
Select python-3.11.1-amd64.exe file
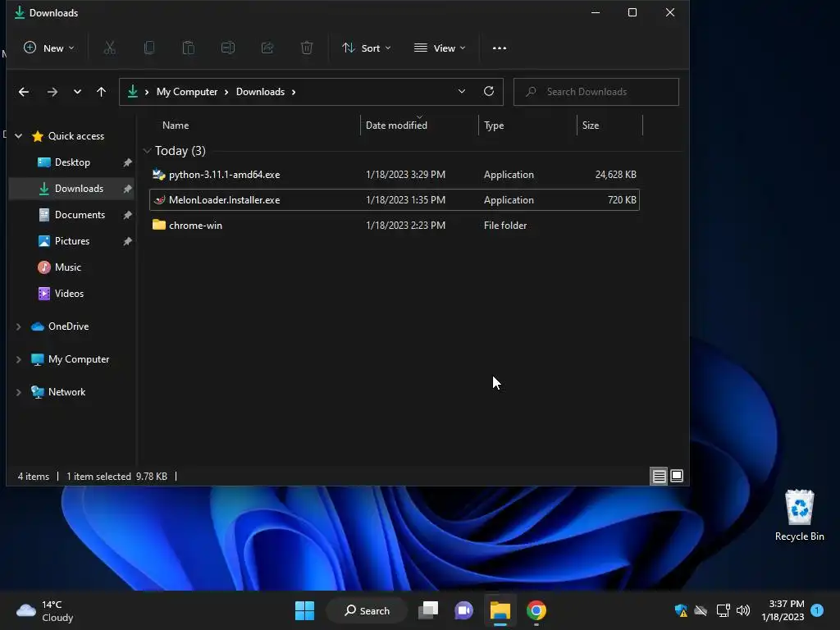click(x=395, y=175)
